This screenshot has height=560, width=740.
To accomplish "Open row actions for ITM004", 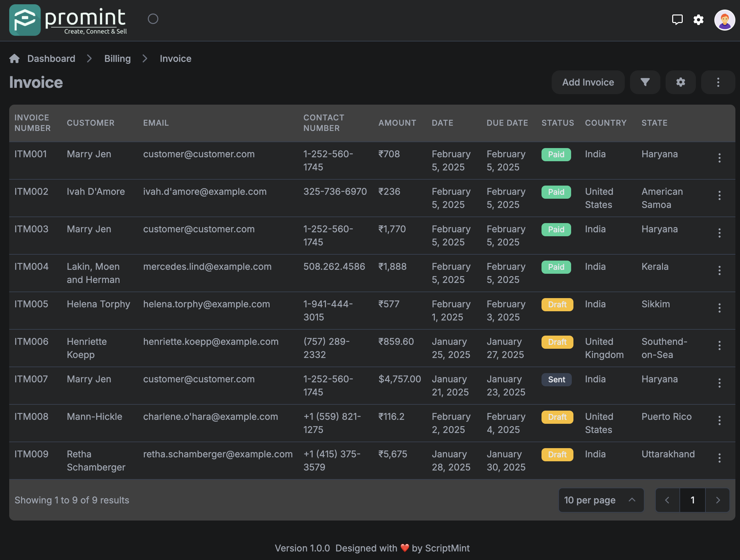I will click(719, 270).
